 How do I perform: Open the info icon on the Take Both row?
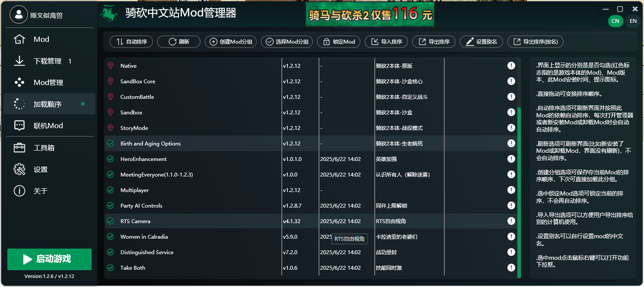point(511,268)
